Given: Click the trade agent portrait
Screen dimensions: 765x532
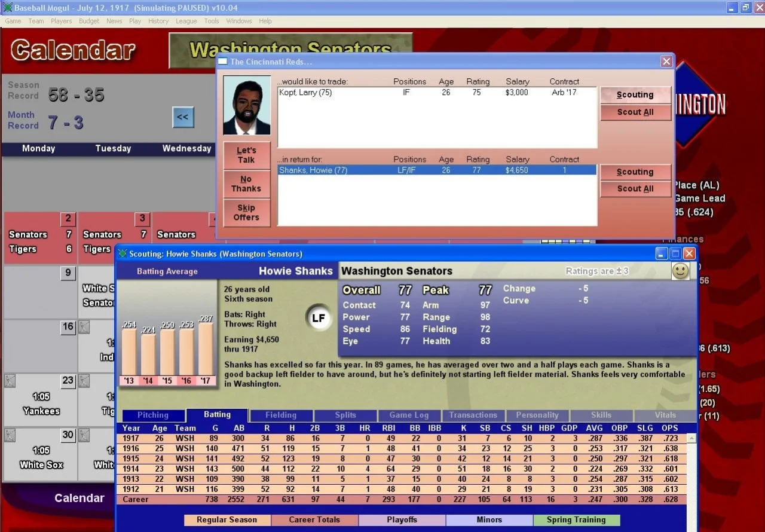Looking at the screenshot, I should click(247, 105).
